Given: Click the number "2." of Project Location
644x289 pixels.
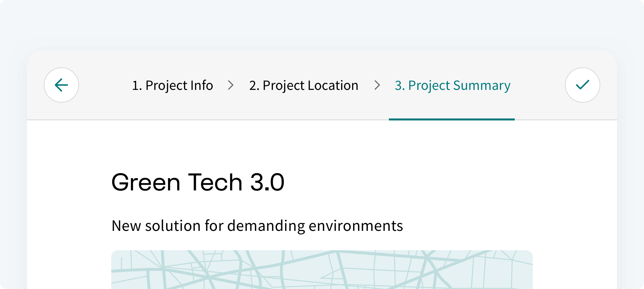Looking at the screenshot, I should [254, 85].
